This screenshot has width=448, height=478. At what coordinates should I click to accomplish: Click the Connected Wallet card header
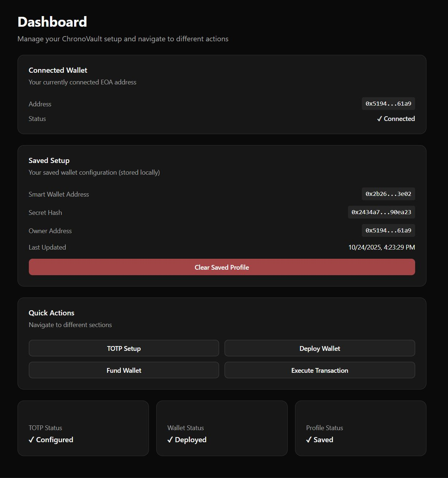click(x=58, y=70)
